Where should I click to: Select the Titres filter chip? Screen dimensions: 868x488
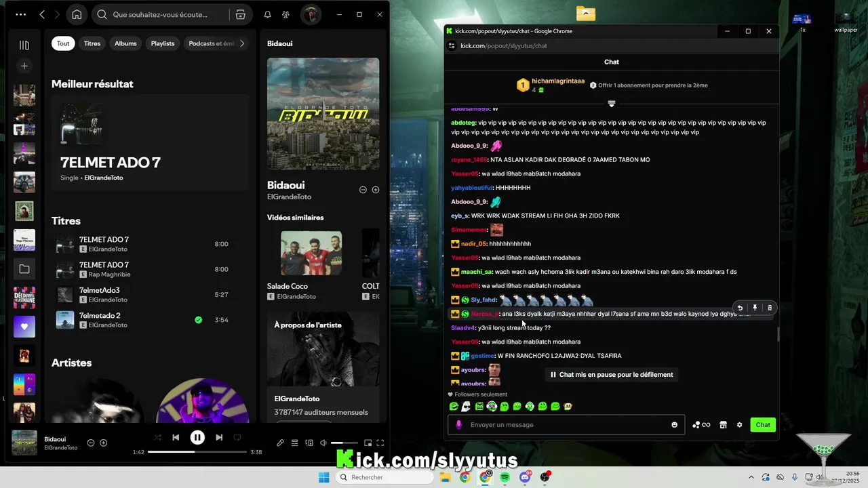tap(92, 43)
